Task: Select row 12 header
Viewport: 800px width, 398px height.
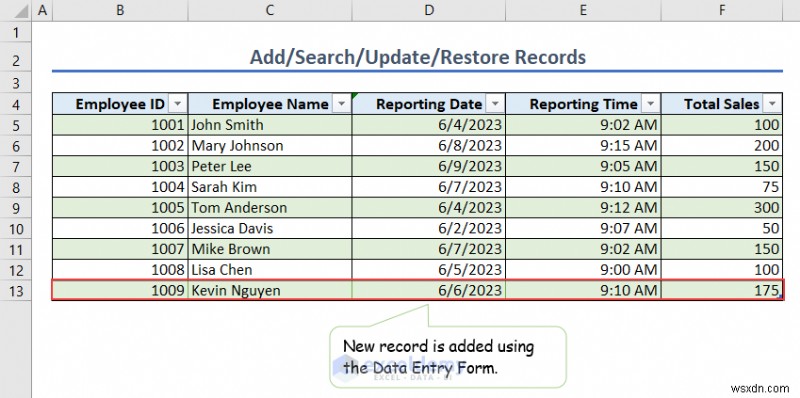Action: 15,270
